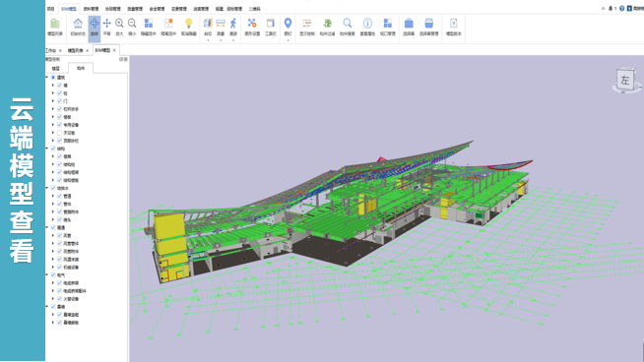Open dropdown arrow under measure (测量) tool
The image size is (644, 362).
(x=221, y=40)
